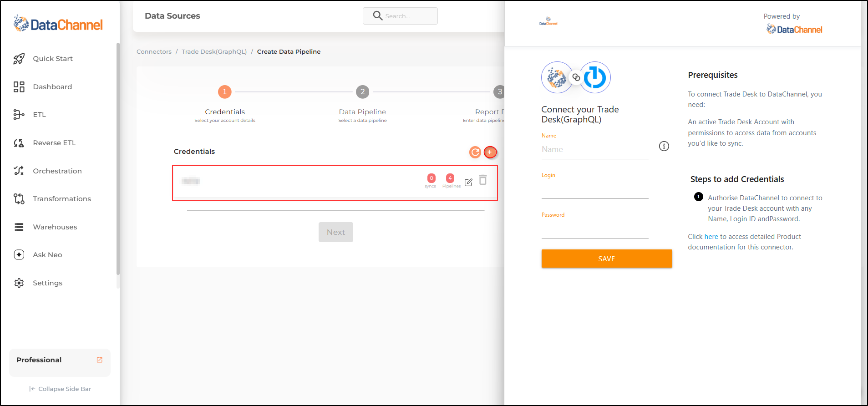The height and width of the screenshot is (406, 868).
Task: Click the Name input field
Action: (x=595, y=149)
